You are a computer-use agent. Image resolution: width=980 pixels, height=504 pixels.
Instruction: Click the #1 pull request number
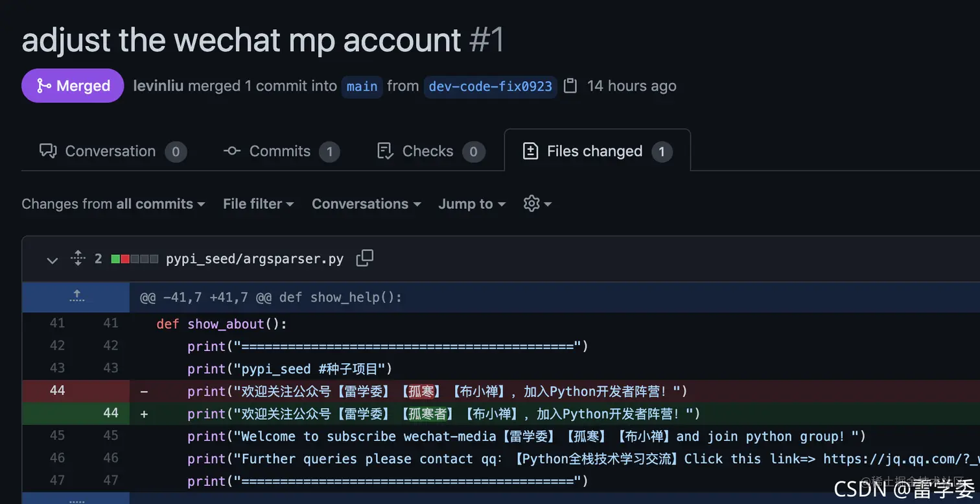tap(486, 40)
